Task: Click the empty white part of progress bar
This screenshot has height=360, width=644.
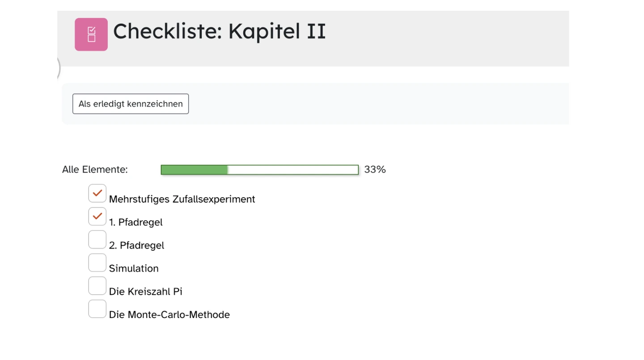Action: point(293,170)
